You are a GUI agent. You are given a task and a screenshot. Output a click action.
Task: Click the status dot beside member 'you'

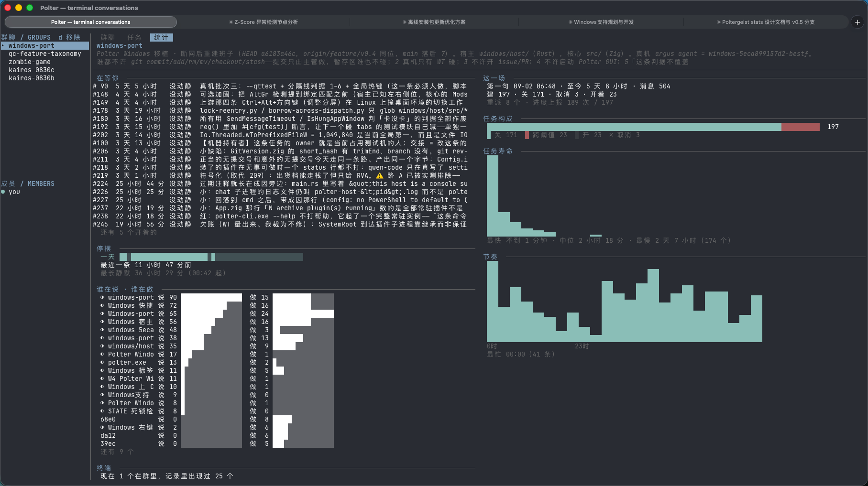pyautogui.click(x=3, y=192)
